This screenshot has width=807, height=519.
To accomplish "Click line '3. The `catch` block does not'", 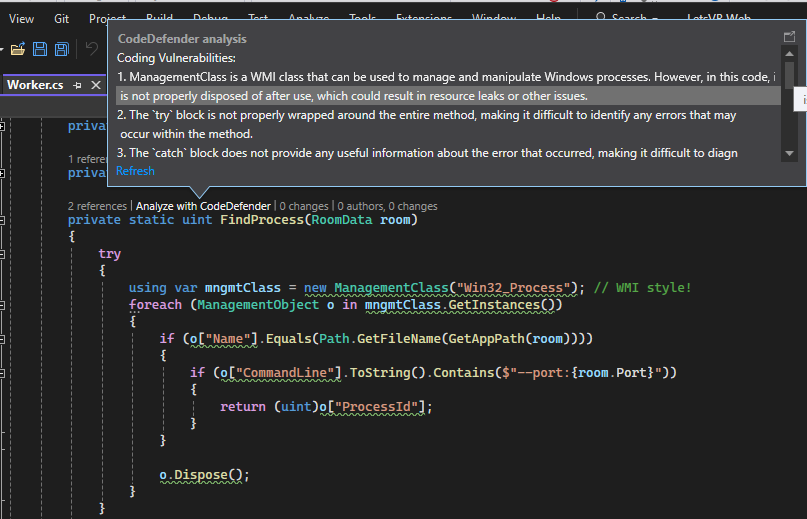I will 427,153.
